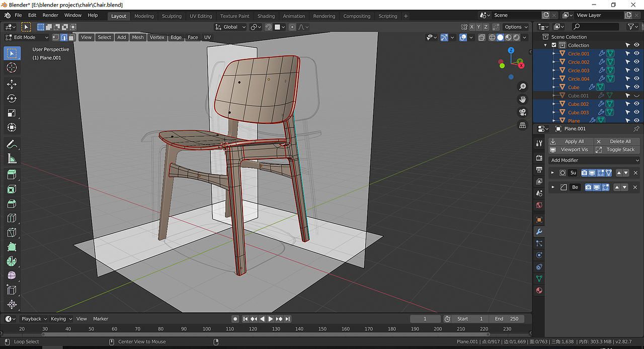
Task: Choose the Bevel tool
Action: click(x=12, y=203)
